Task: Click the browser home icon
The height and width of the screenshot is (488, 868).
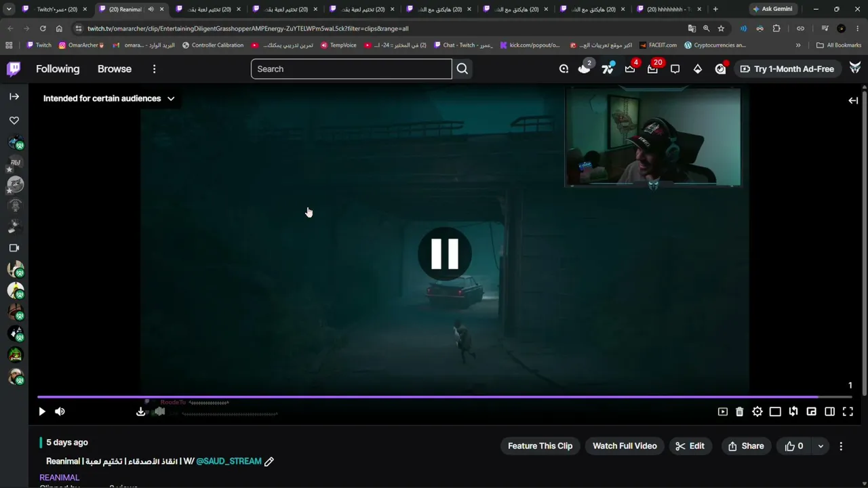Action: click(x=59, y=28)
